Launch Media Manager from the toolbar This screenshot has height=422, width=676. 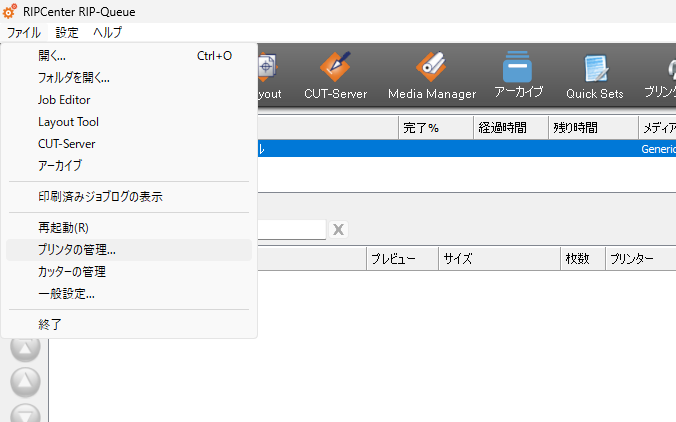(x=432, y=75)
